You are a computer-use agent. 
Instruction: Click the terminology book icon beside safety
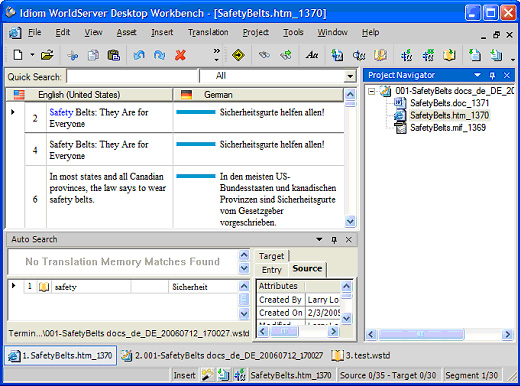coord(44,287)
